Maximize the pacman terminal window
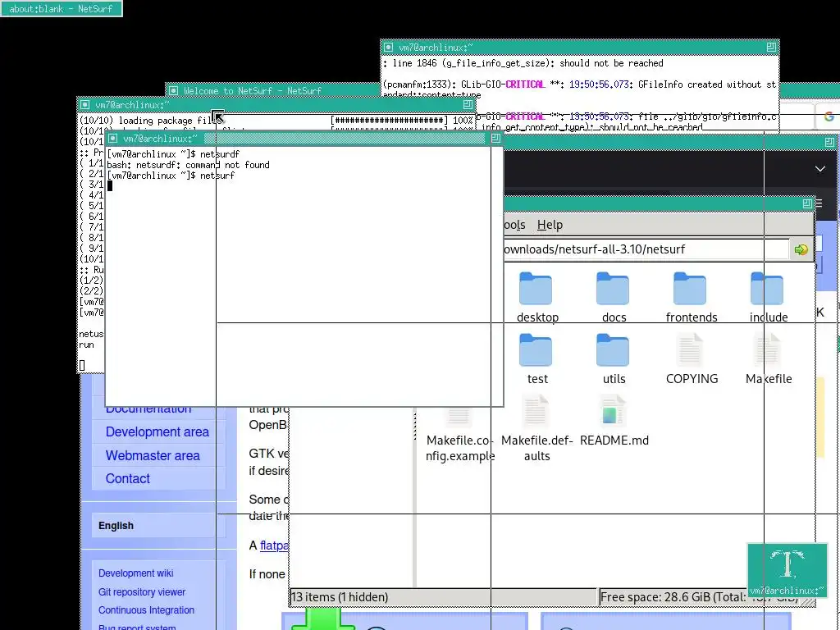The width and height of the screenshot is (840, 630). 468,104
